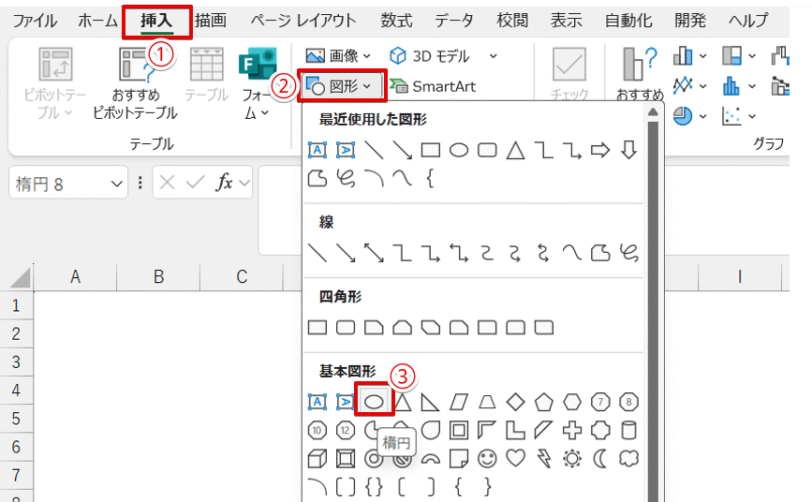Click the 3D モデル button
Image resolution: width=812 pixels, height=502 pixels.
(x=429, y=56)
